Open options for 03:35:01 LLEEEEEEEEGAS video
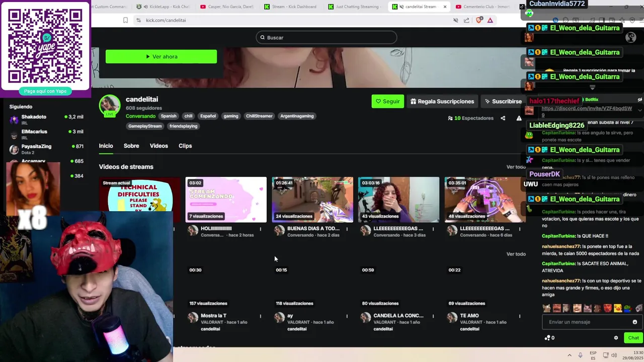Viewport: 644px width, 362px height. coord(519,229)
